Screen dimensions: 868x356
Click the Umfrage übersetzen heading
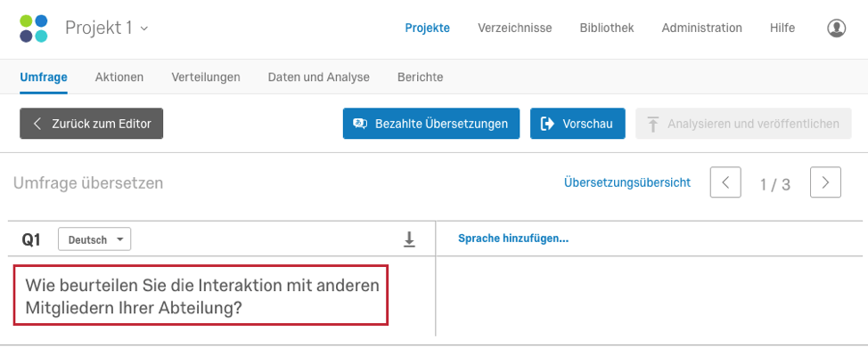[x=88, y=183]
